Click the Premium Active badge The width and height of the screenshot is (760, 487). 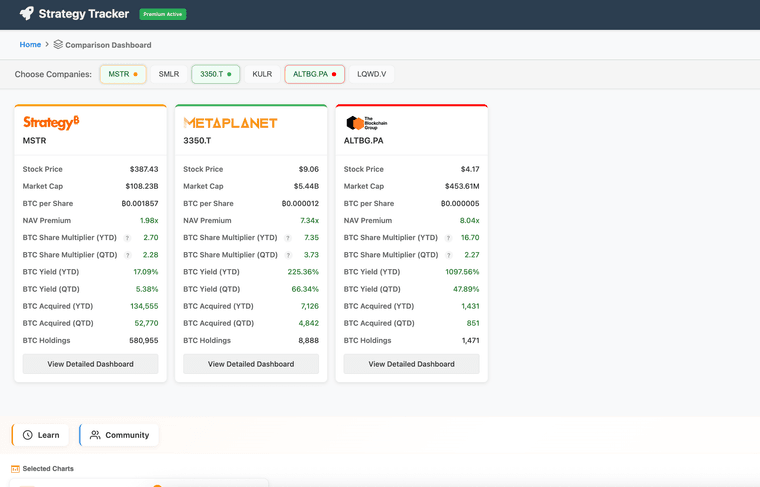[163, 14]
